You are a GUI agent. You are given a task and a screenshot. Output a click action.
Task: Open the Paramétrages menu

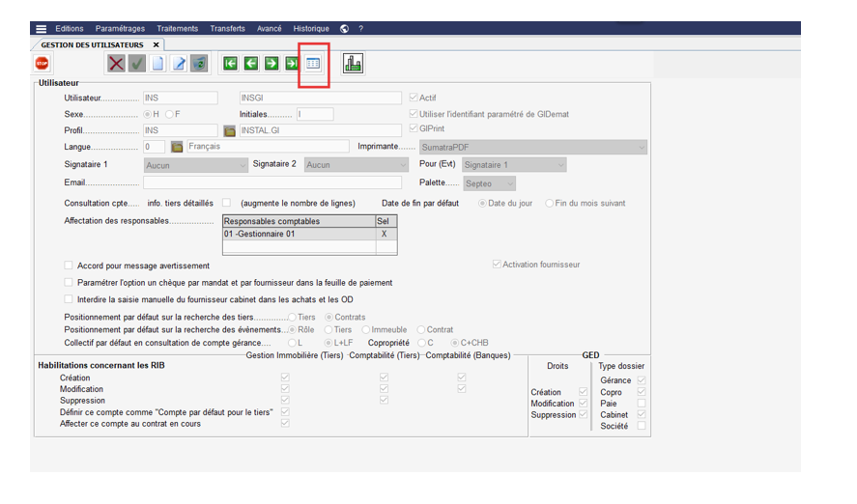pos(121,29)
